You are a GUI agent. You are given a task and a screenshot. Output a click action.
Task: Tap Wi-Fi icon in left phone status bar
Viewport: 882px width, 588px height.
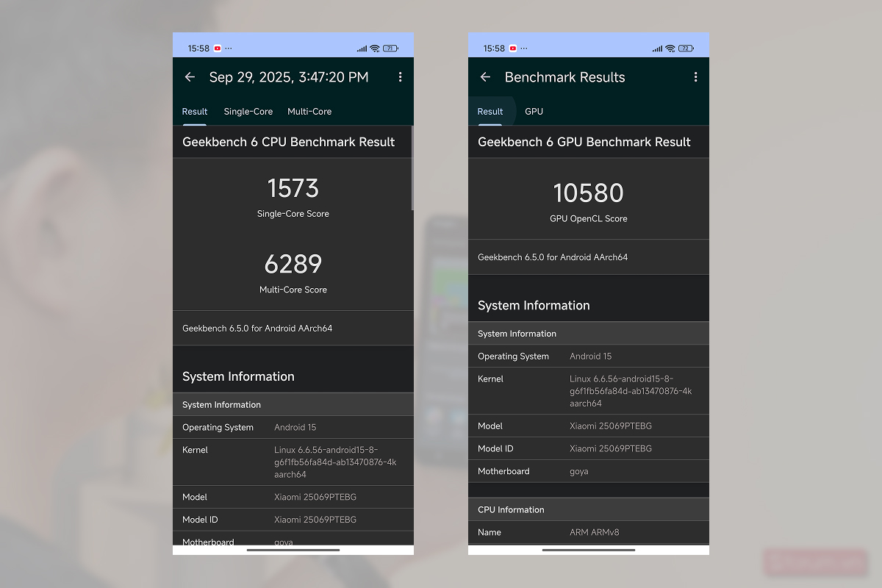(375, 49)
